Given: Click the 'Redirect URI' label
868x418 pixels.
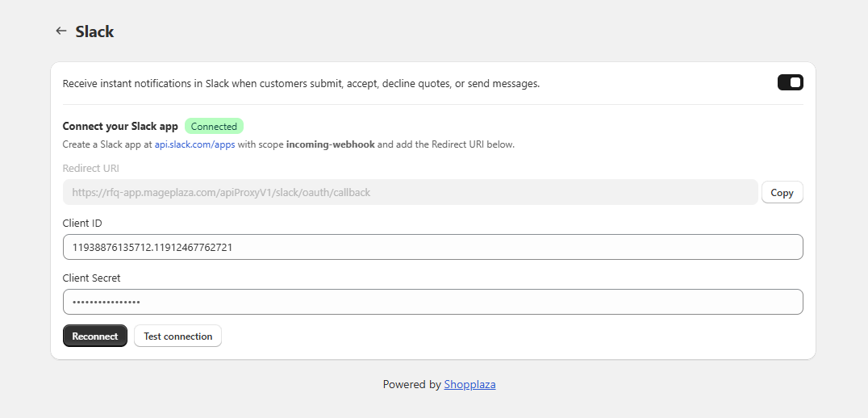Looking at the screenshot, I should [91, 169].
